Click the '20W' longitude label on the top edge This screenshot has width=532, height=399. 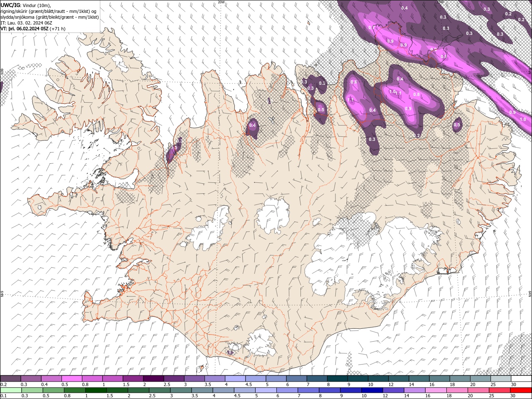(221, 2)
